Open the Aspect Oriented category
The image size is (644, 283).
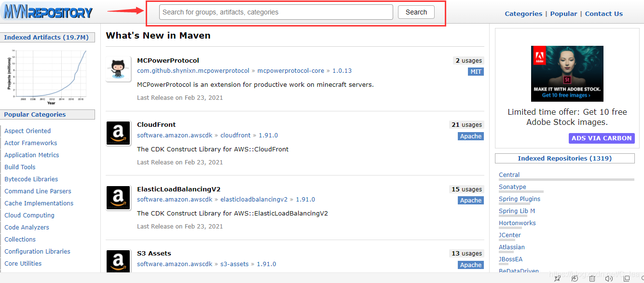point(27,131)
